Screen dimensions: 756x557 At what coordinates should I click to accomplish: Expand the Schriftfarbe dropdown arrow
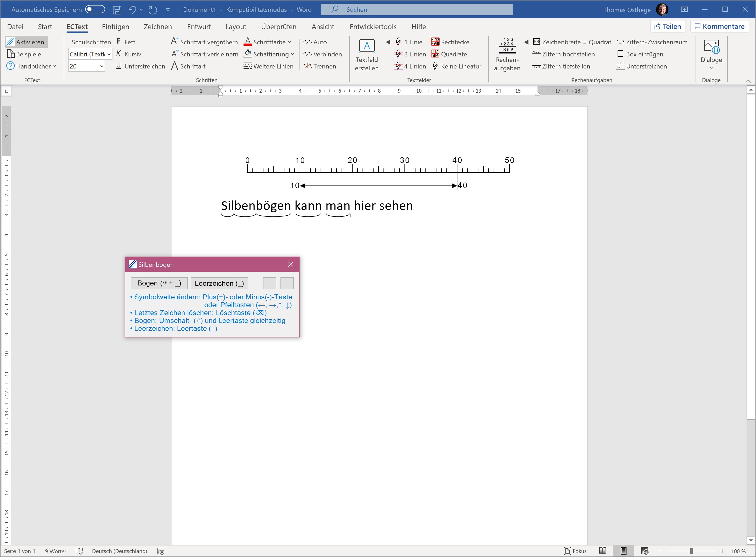pyautogui.click(x=289, y=42)
